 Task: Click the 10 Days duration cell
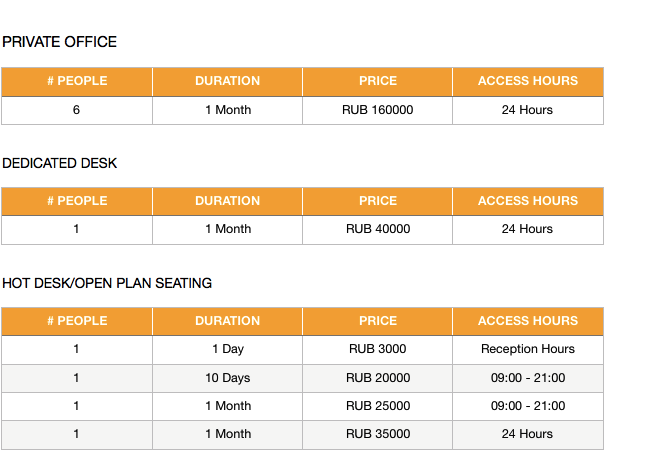228,378
